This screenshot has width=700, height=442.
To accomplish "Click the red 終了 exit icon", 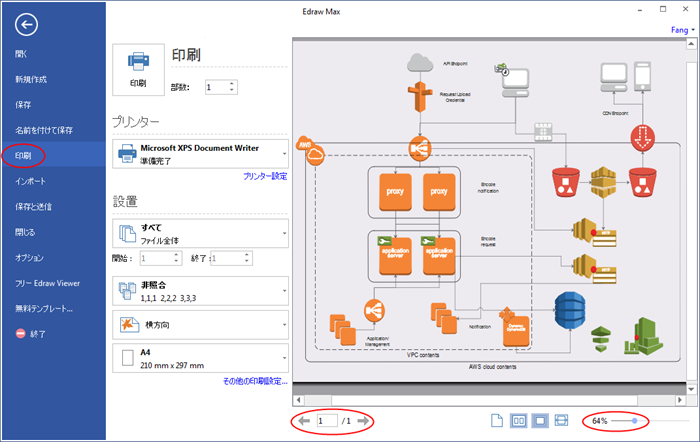I will click(x=21, y=333).
